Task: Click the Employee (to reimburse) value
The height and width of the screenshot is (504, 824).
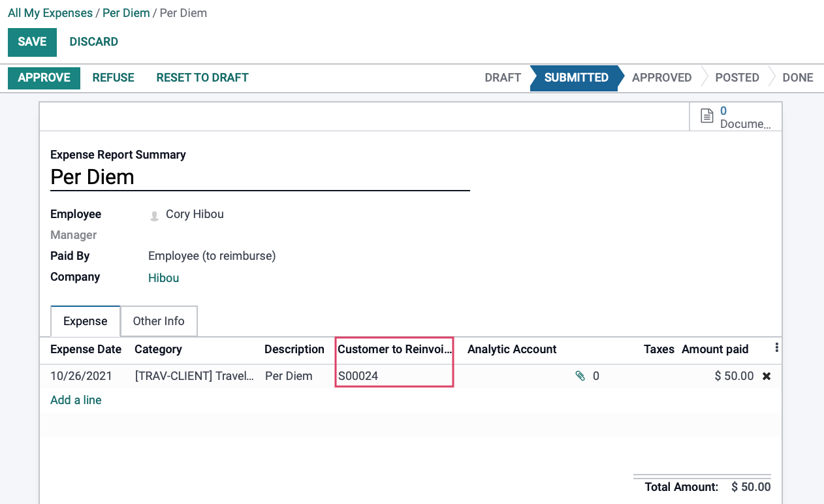Action: (x=212, y=256)
